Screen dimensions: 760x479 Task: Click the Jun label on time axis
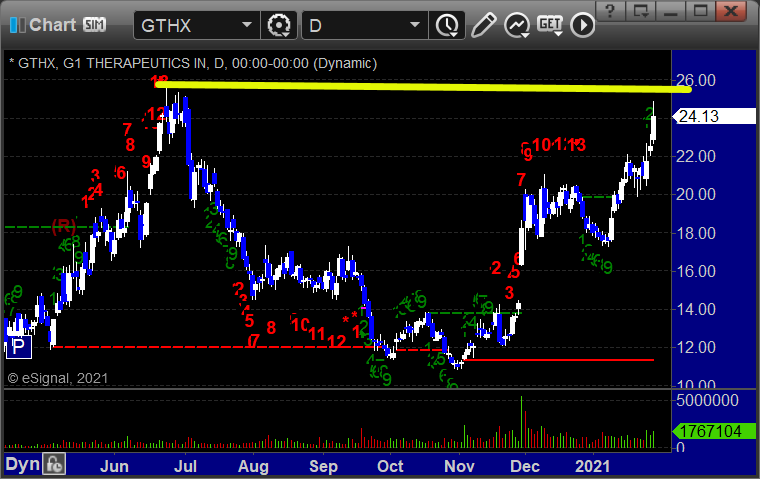(x=114, y=466)
